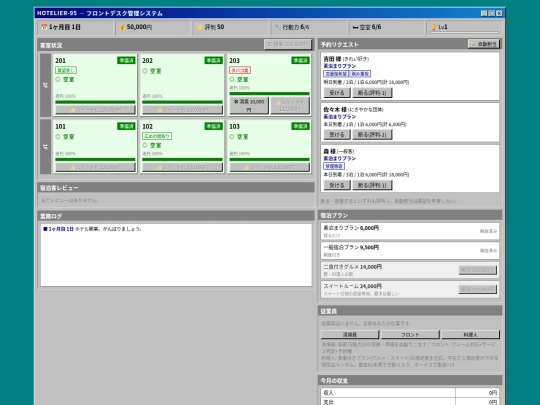Click the 準備済 badge on room 101
540x405 pixels.
[126, 126]
